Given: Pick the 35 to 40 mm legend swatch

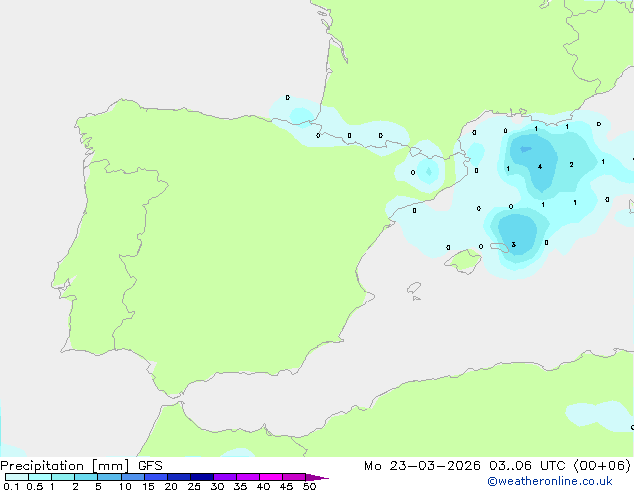Looking at the screenshot, I should (248, 477).
